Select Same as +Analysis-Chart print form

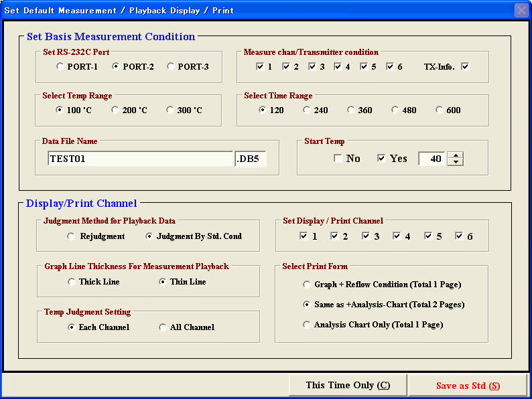click(x=306, y=305)
